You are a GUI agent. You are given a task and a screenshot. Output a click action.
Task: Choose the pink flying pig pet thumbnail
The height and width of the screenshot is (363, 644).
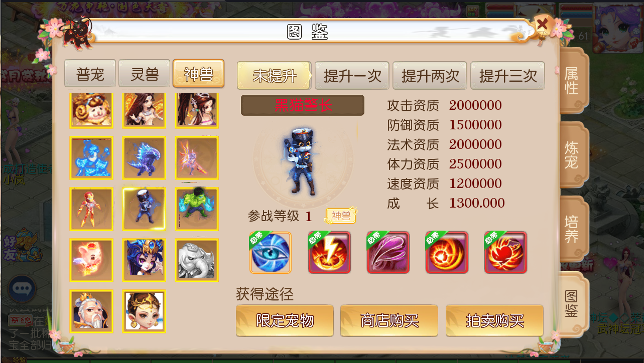coord(91,260)
